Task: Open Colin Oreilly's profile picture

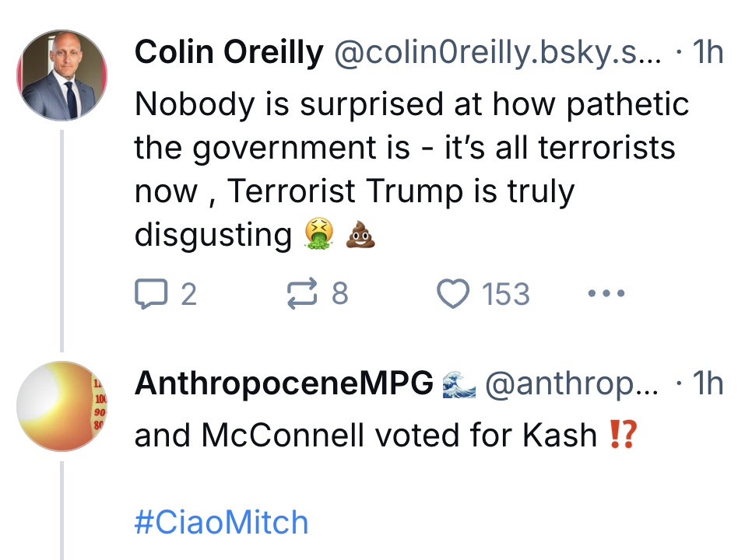Action: tap(61, 77)
